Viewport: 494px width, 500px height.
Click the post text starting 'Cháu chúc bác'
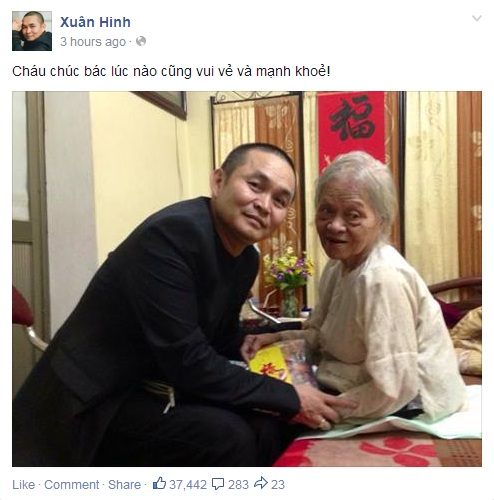point(171,71)
